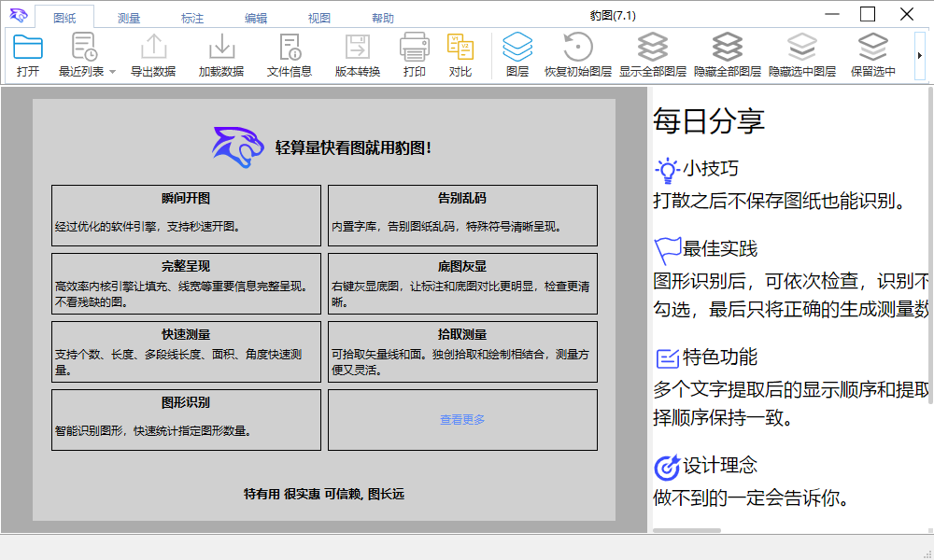Image resolution: width=934 pixels, height=560 pixels.
Task: Hide selected layers with 隐藏选中图层
Action: point(800,51)
